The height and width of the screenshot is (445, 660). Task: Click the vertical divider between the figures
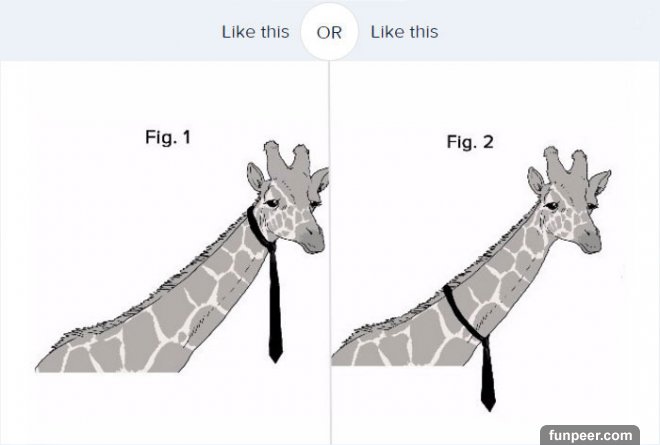tap(330, 253)
